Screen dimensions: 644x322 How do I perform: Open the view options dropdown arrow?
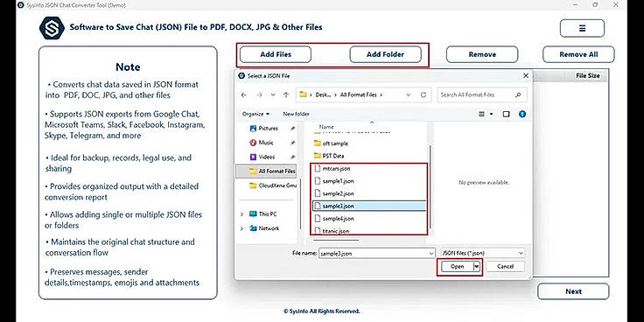[x=491, y=114]
